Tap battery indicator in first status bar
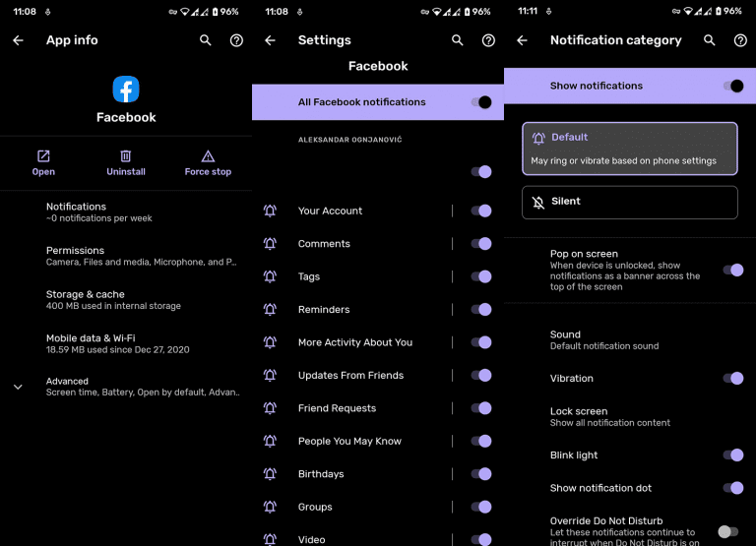Screen dimensions: 756x546 (x=215, y=12)
